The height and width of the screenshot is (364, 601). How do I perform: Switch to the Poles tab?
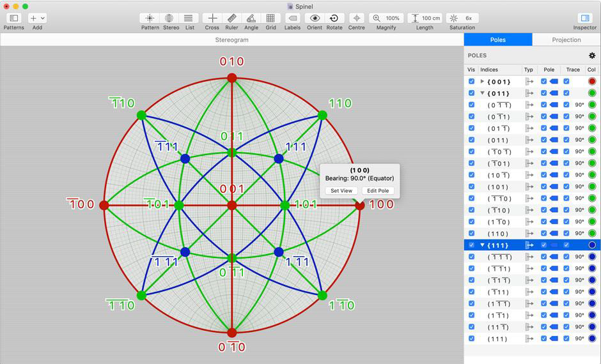498,40
